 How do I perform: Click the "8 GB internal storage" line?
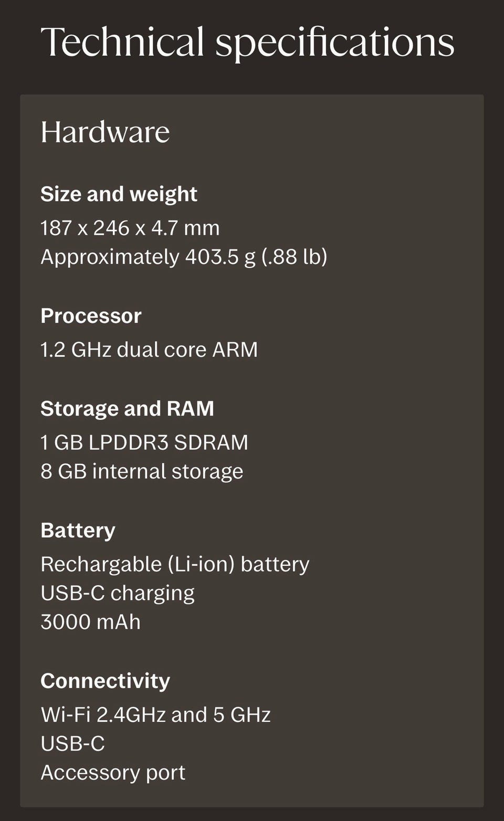(x=142, y=471)
